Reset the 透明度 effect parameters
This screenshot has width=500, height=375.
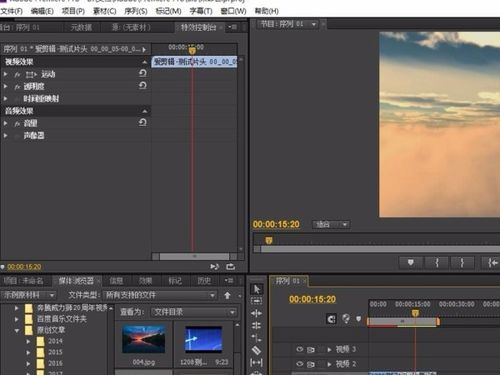point(143,86)
